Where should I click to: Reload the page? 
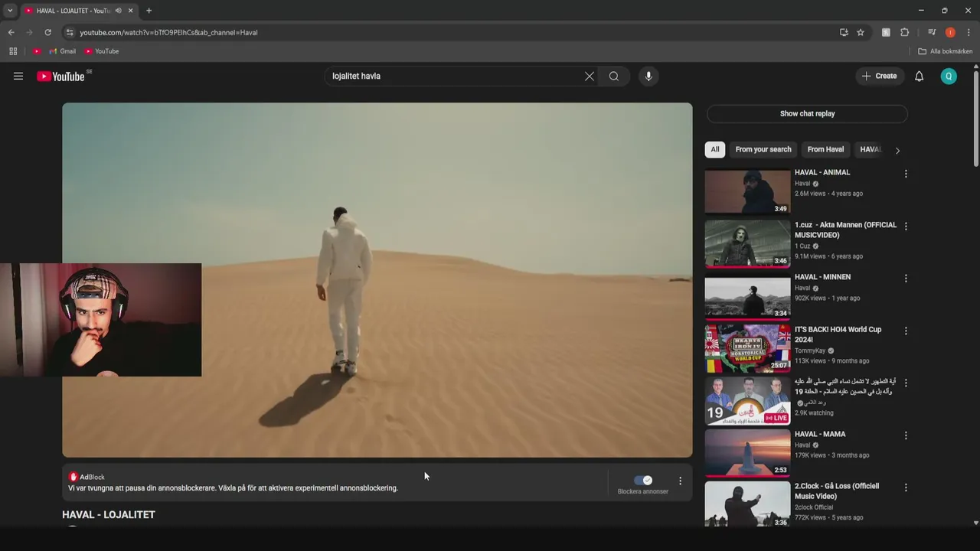[47, 32]
